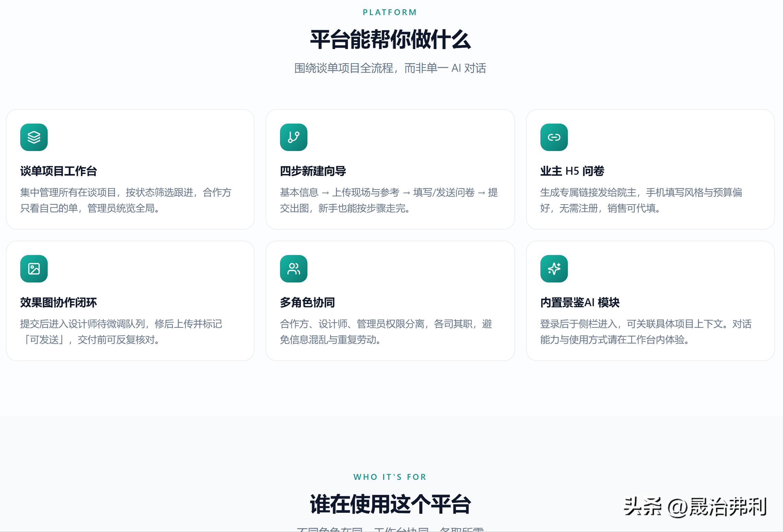Click description starting 提交后进入设计师待微调队列
Viewport: 783px width, 532px height.
pos(121,332)
